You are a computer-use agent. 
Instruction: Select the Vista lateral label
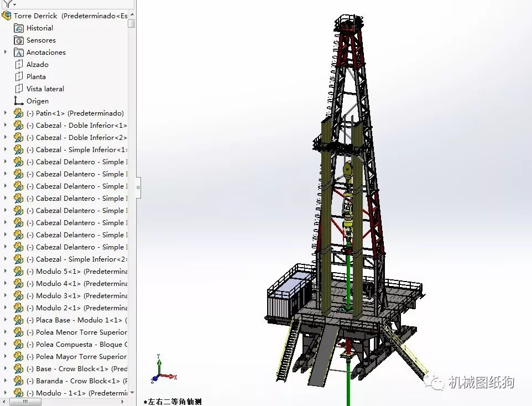click(45, 89)
